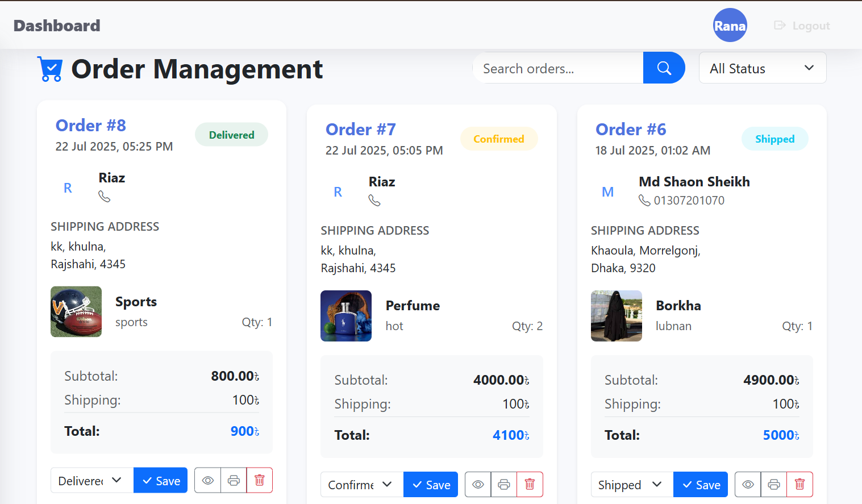Open the All Status filter dropdown
Screen dimensions: 862x504
tap(762, 68)
